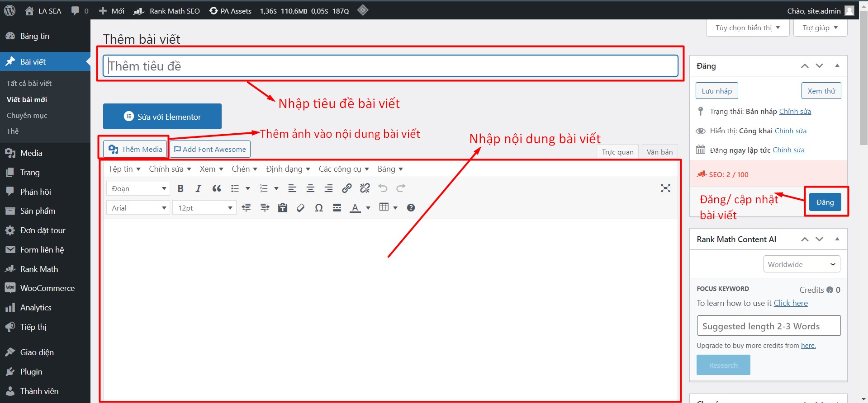Open the Chèn menu
Screen dimensions: 868x403
pos(244,169)
